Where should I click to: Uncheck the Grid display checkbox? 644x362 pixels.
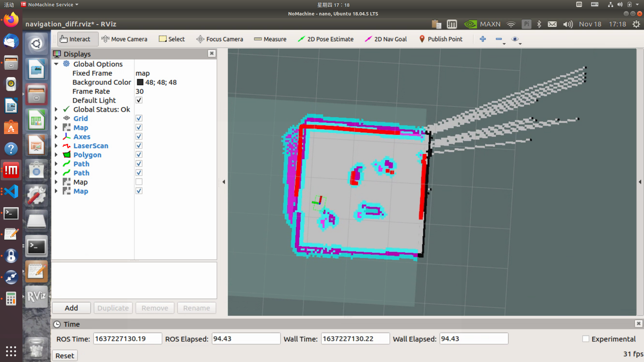point(139,118)
